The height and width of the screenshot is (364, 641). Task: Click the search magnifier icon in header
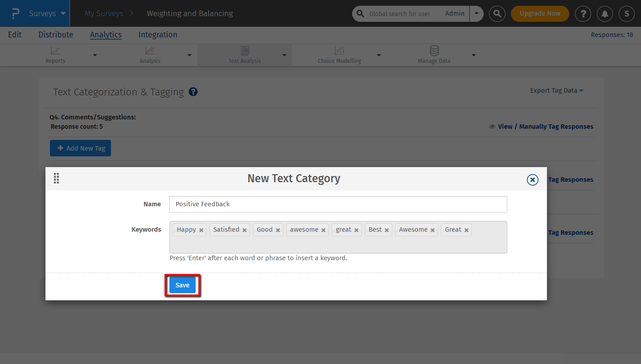497,14
